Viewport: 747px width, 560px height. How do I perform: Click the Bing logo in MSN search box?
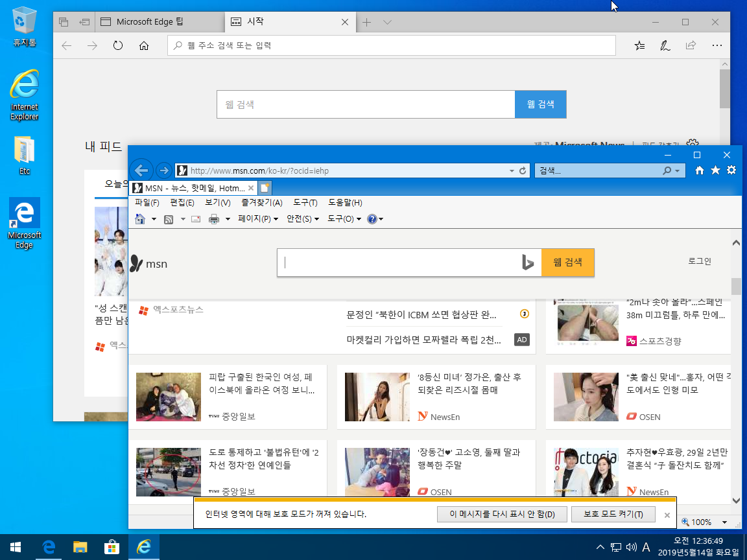528,262
